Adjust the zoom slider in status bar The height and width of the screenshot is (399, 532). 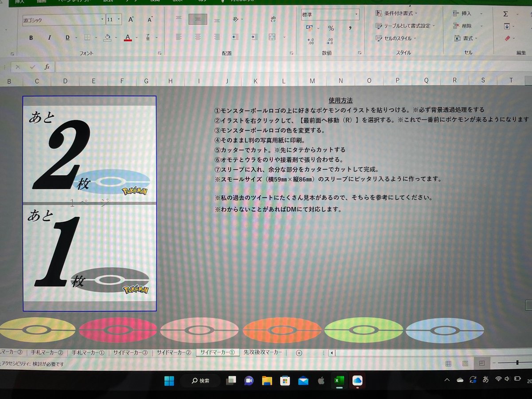pyautogui.click(x=517, y=363)
